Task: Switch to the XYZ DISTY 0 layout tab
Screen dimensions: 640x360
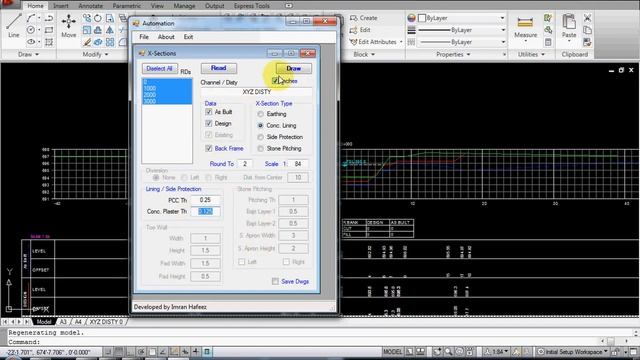Action: [106, 322]
